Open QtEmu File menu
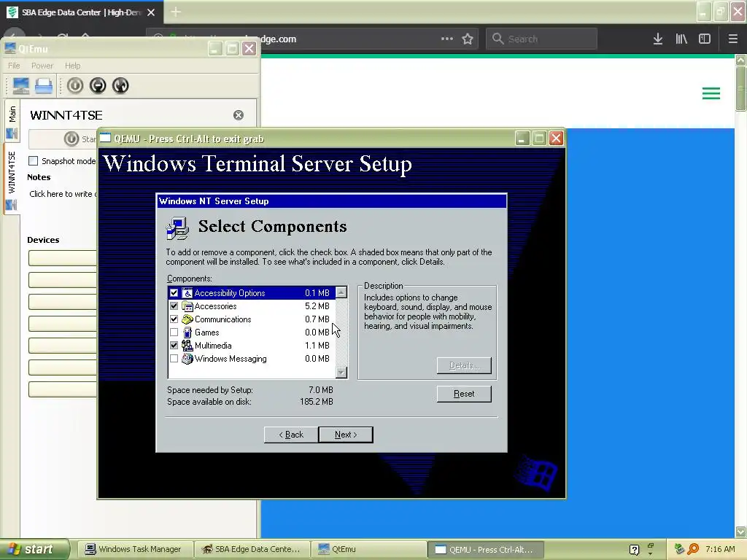The height and width of the screenshot is (560, 747). pyautogui.click(x=14, y=66)
